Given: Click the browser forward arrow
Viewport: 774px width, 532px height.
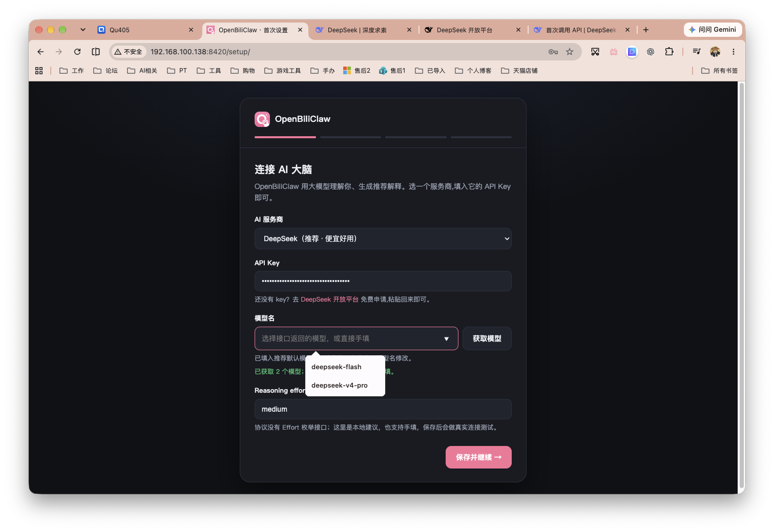Looking at the screenshot, I should 59,52.
